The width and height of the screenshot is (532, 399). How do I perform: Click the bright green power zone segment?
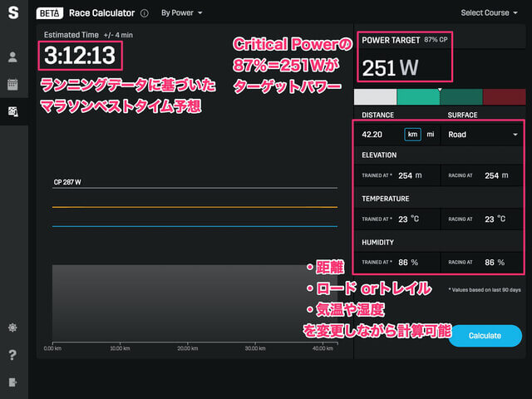(x=418, y=97)
